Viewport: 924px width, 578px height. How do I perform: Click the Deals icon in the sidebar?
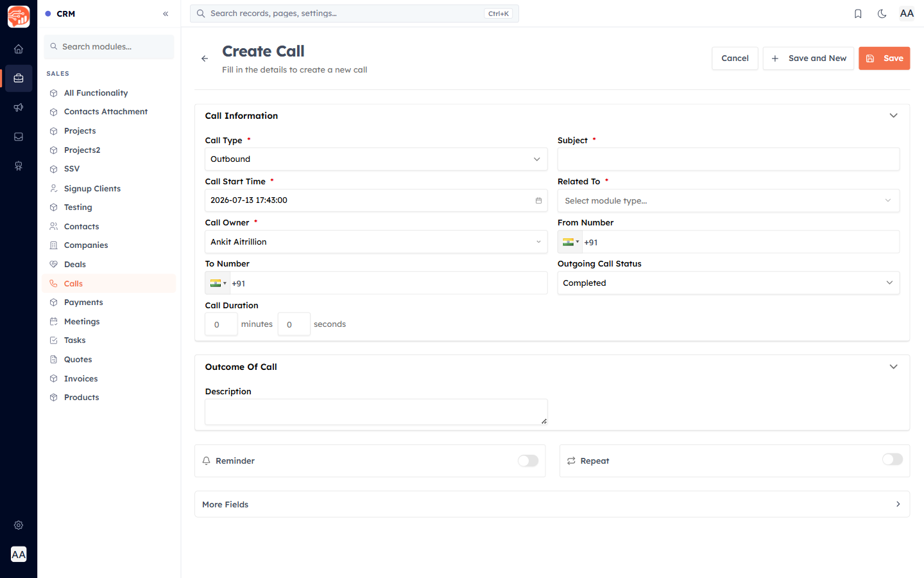54,265
